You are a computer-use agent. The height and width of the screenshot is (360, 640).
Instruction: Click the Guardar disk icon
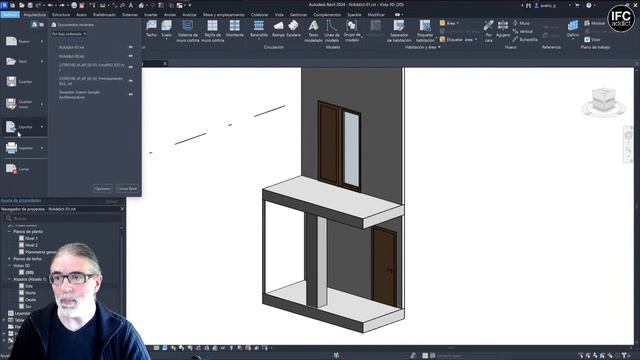click(x=11, y=81)
